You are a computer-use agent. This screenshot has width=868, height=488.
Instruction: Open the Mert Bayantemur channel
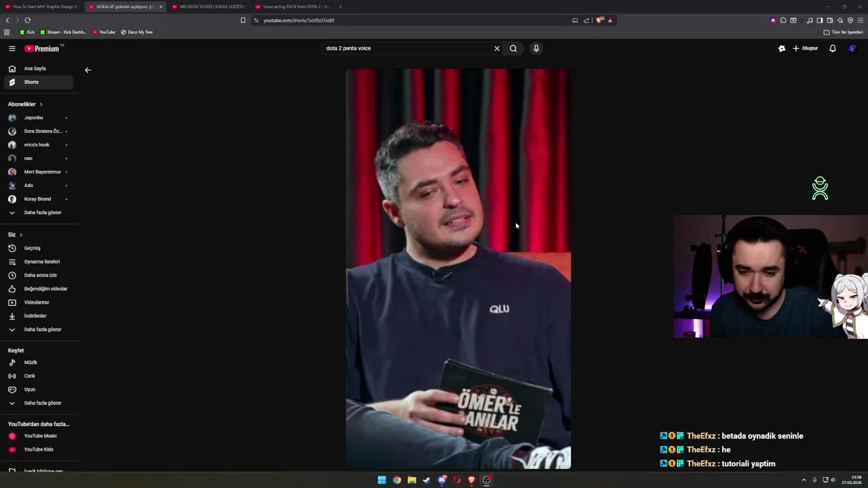39,172
